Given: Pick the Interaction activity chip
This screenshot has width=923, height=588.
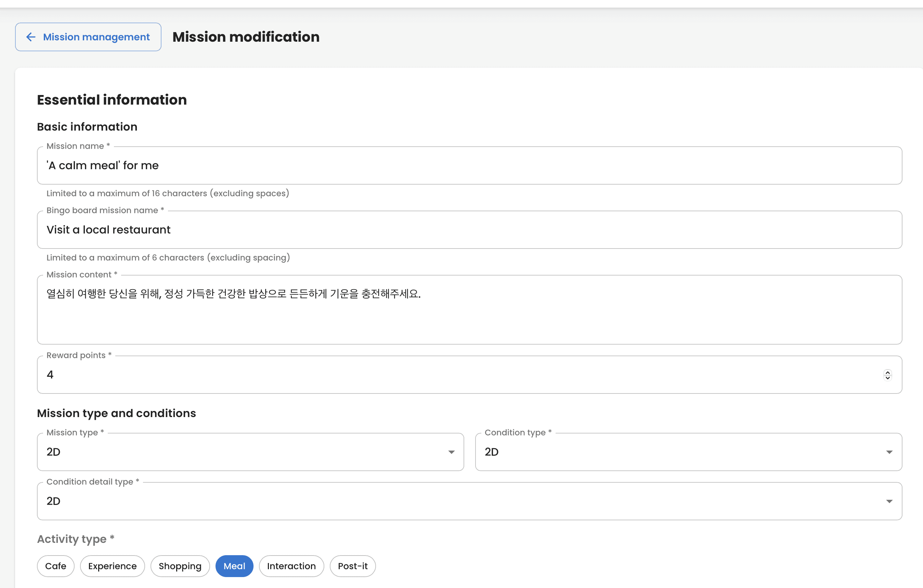Looking at the screenshot, I should click(x=291, y=566).
